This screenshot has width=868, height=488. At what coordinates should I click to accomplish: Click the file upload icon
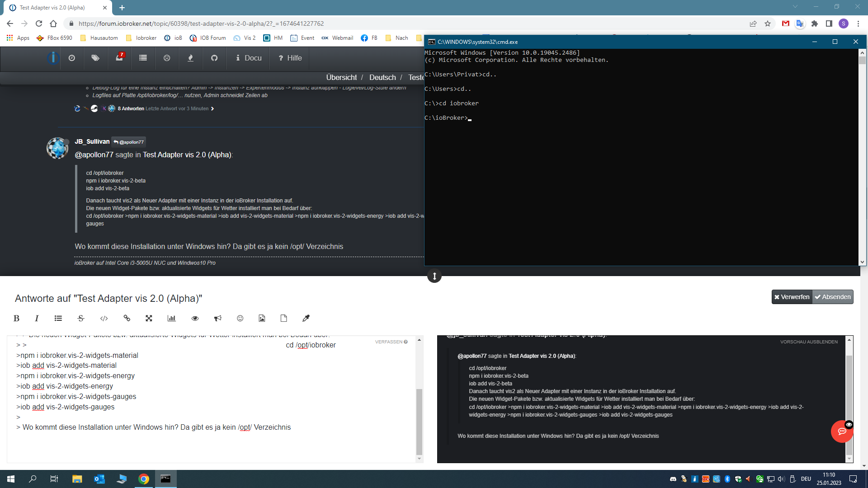(284, 318)
